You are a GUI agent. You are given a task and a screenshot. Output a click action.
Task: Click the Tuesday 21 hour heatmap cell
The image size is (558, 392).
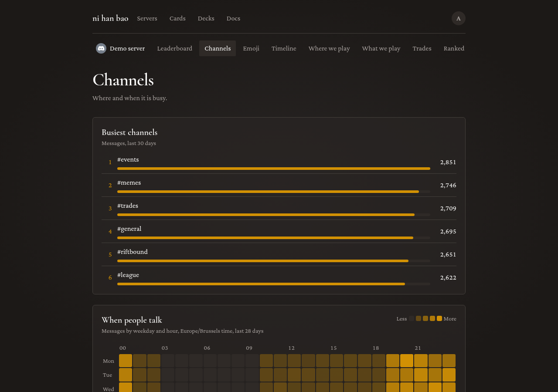(x=421, y=375)
